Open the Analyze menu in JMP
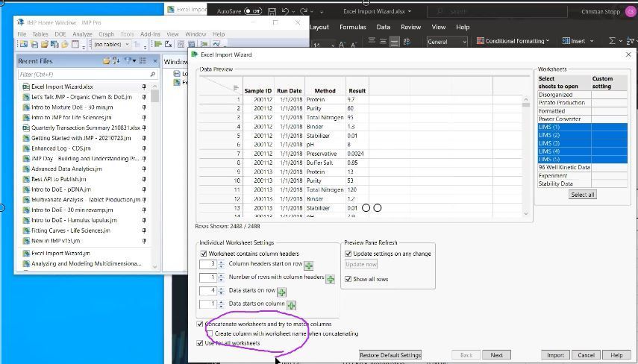The height and width of the screenshot is (364, 638). click(82, 34)
